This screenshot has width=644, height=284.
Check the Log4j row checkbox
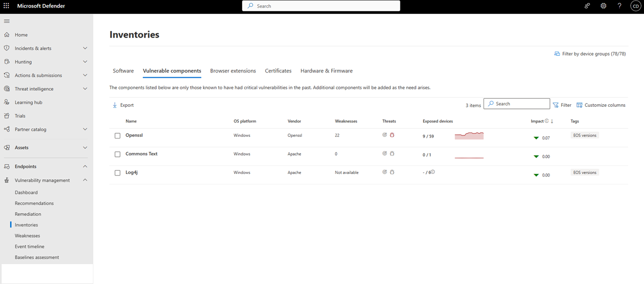[118, 173]
